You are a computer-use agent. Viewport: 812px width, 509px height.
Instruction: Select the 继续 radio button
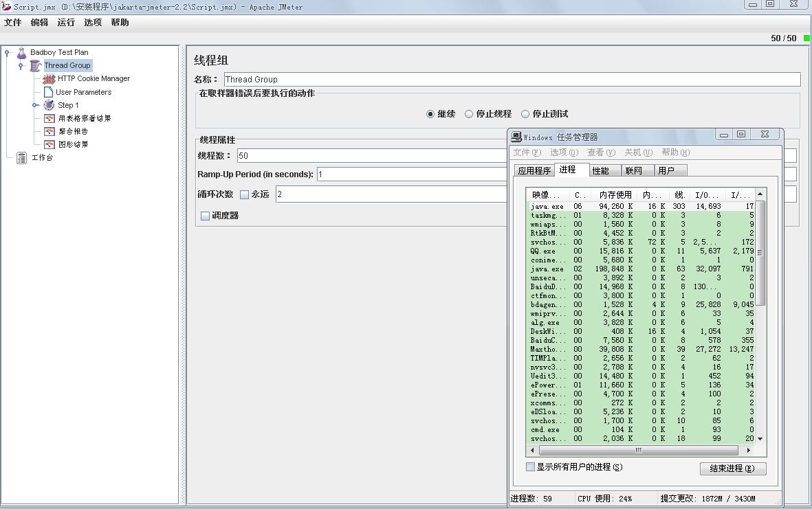click(x=430, y=114)
